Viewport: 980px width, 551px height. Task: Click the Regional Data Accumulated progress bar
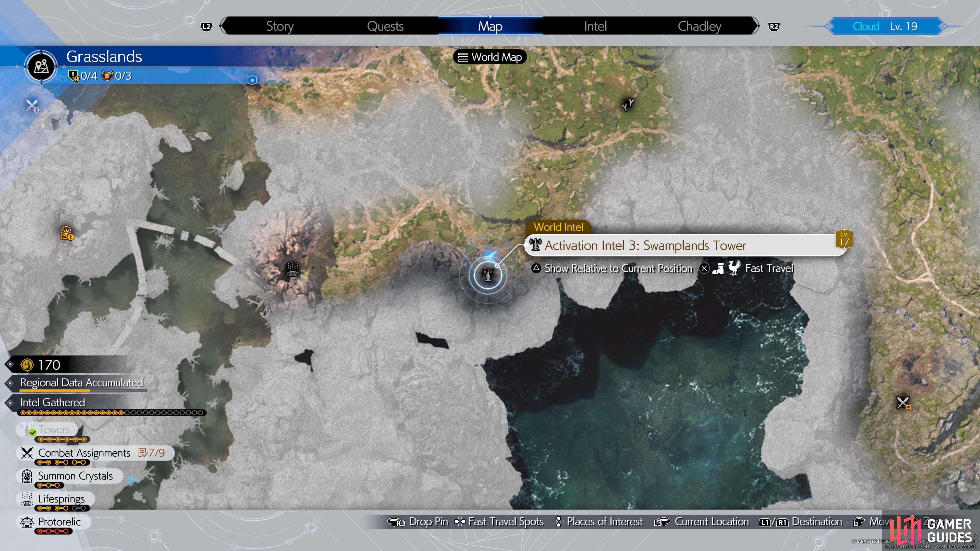(x=83, y=391)
